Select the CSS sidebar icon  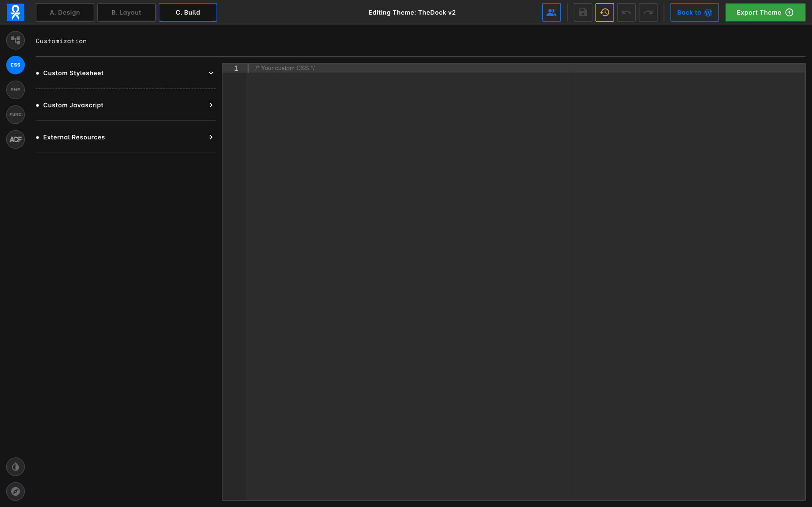16,65
